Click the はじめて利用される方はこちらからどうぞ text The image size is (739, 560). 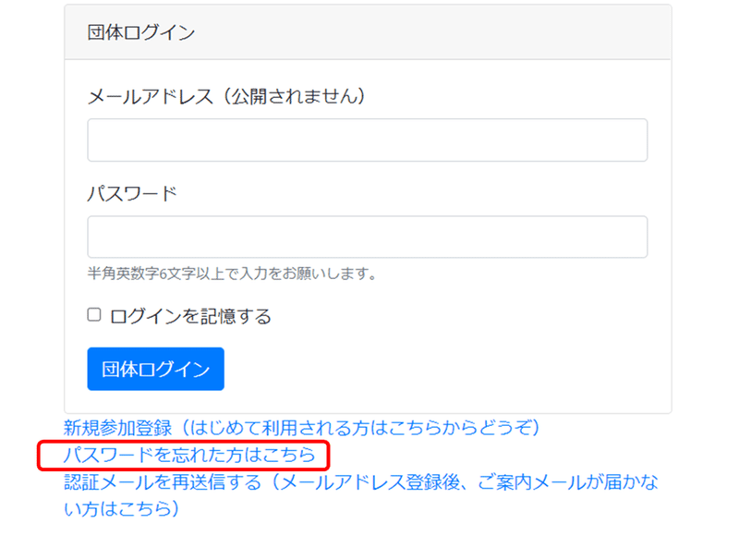coord(360,428)
